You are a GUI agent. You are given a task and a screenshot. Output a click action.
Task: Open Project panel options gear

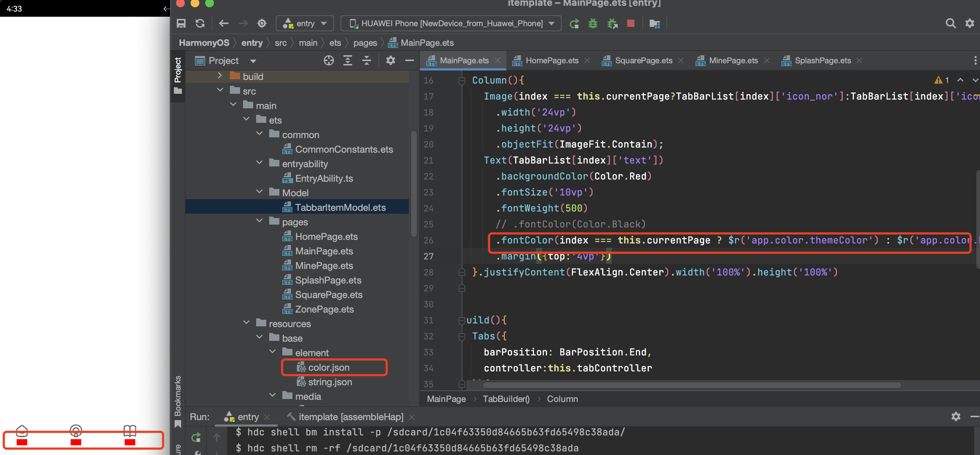390,60
